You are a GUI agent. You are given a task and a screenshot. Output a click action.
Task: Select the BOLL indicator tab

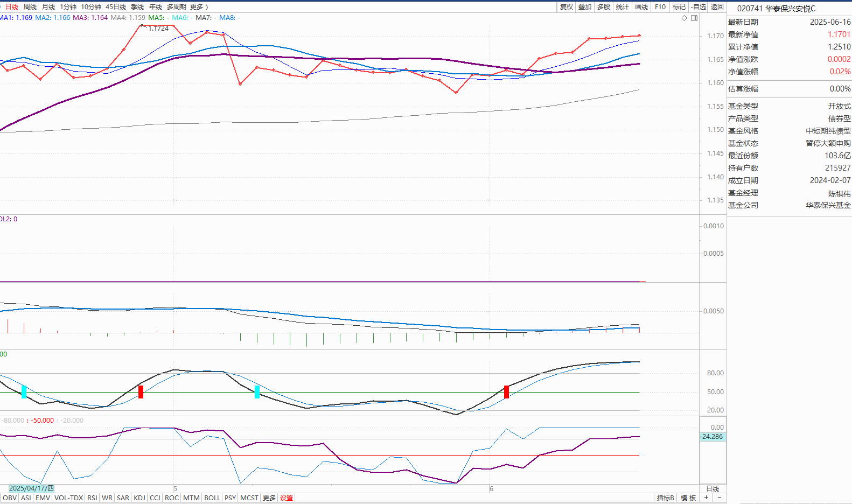pyautogui.click(x=212, y=498)
